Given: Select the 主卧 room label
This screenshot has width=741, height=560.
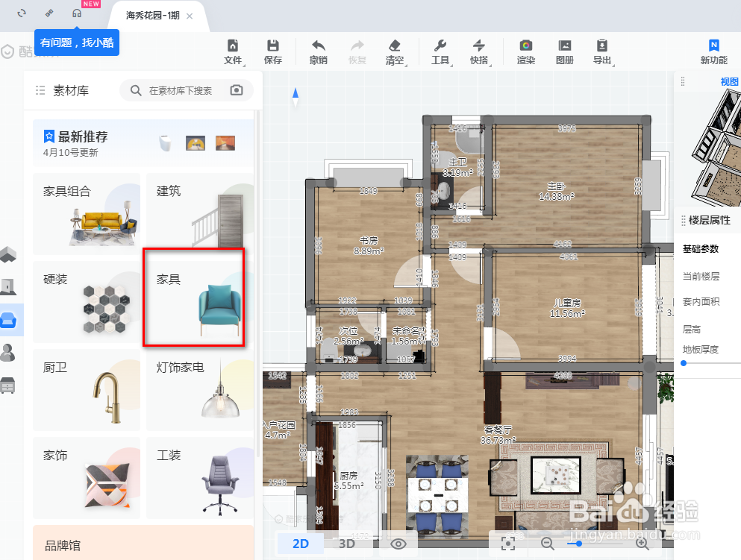Looking at the screenshot, I should [556, 191].
